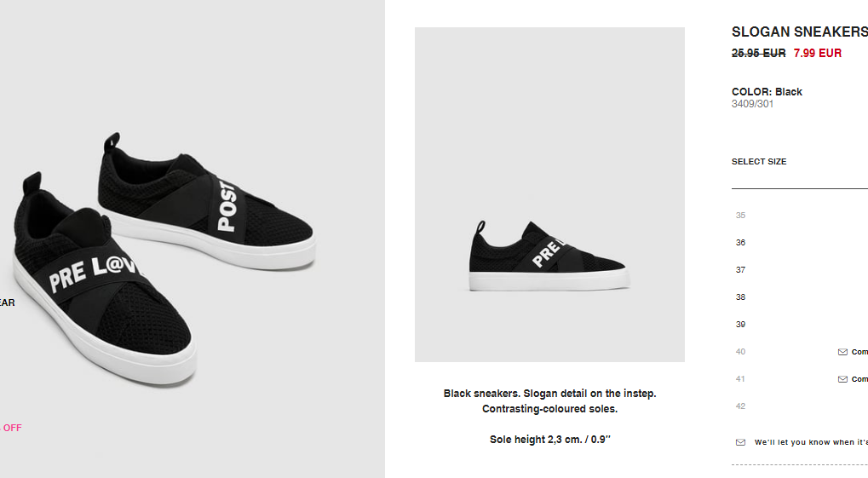The width and height of the screenshot is (868, 478).
Task: Open the "Com..." notification link for size 41
Action: point(859,379)
